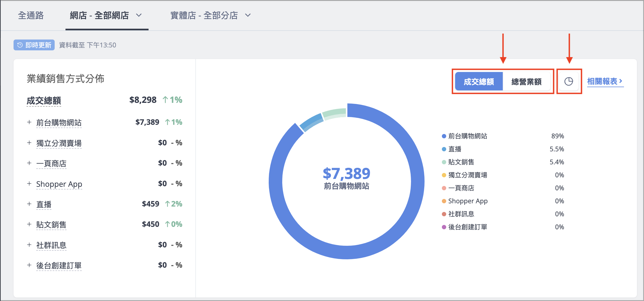Open dropdown chevron next to 全部分店
The width and height of the screenshot is (644, 301).
coord(248,15)
